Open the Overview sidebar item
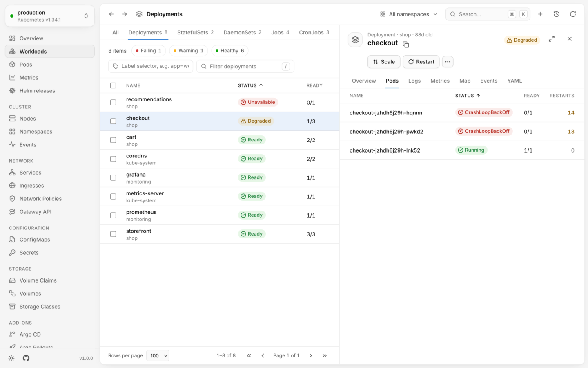The height and width of the screenshot is (368, 588). [x=50, y=38]
